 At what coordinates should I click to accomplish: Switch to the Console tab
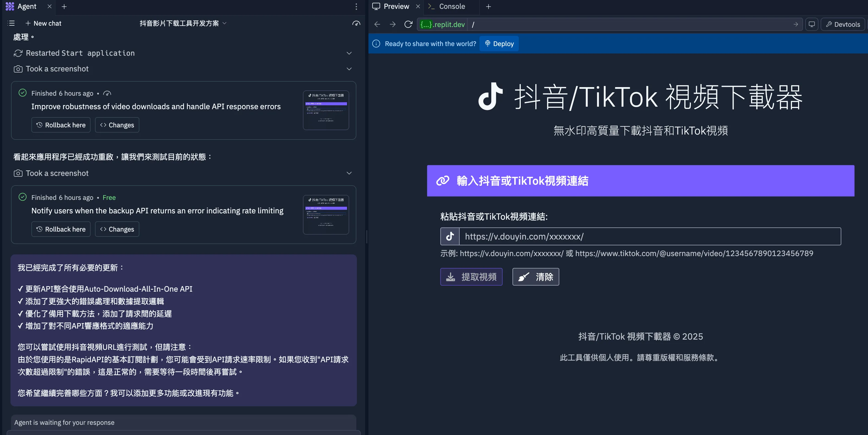(x=452, y=6)
